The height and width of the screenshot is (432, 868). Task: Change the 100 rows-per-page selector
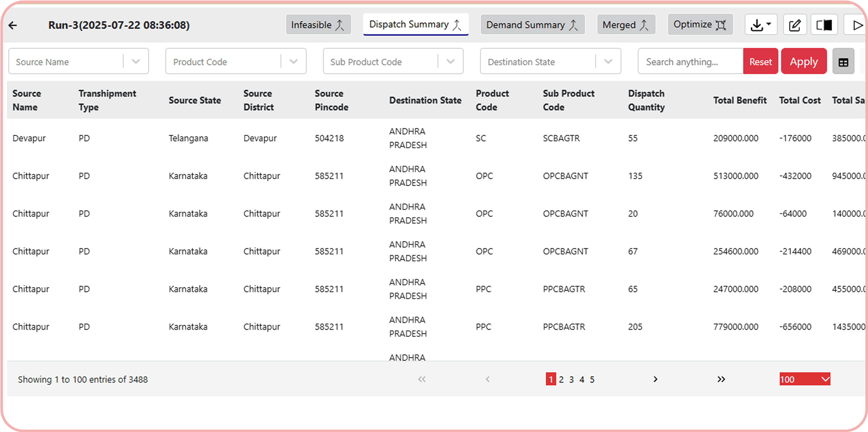coord(804,379)
